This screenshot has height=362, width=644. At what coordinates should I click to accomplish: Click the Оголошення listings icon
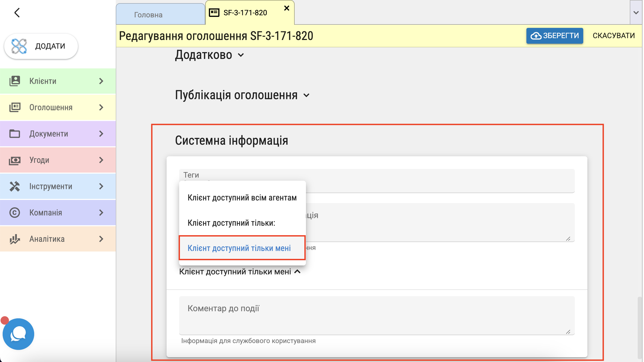pos(15,107)
